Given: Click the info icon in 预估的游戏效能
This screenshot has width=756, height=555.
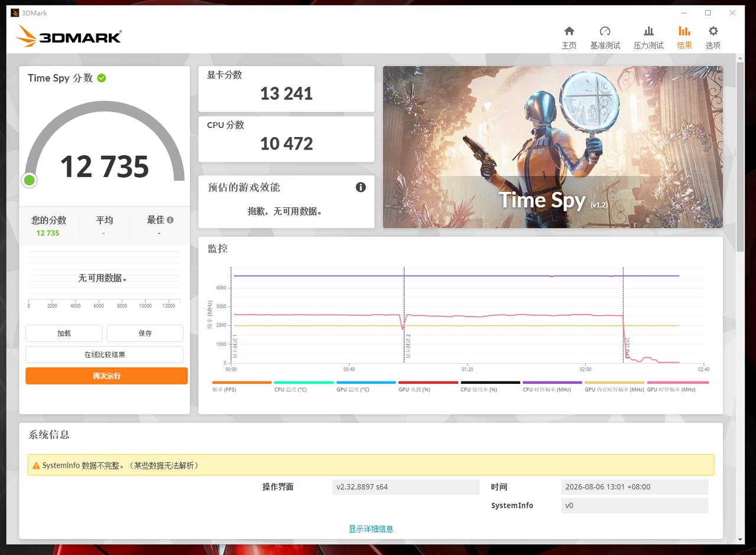Looking at the screenshot, I should pyautogui.click(x=361, y=187).
